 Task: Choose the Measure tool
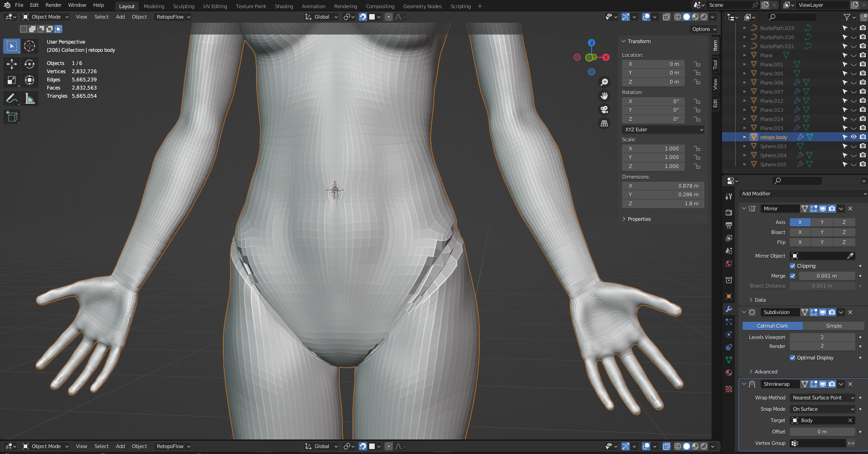click(x=30, y=98)
